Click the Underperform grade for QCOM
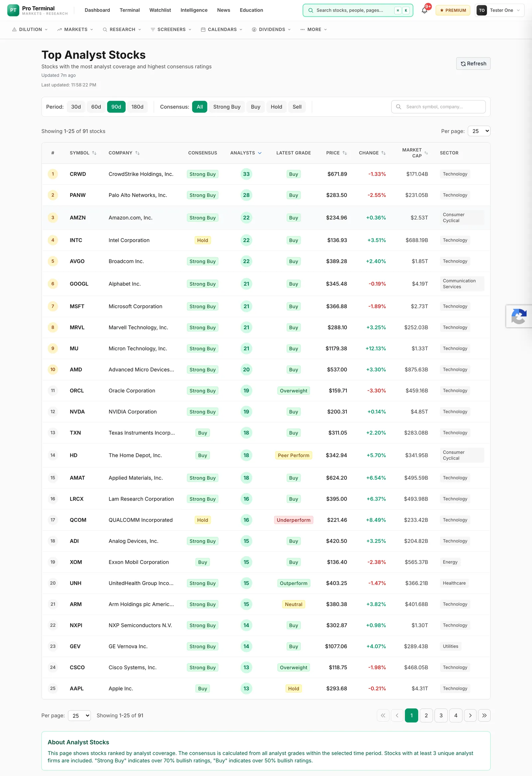The image size is (532, 776). pyautogui.click(x=294, y=520)
